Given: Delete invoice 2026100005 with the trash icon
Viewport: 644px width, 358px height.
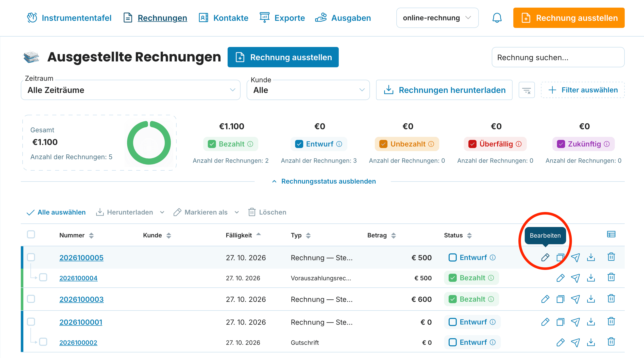Looking at the screenshot, I should (611, 257).
